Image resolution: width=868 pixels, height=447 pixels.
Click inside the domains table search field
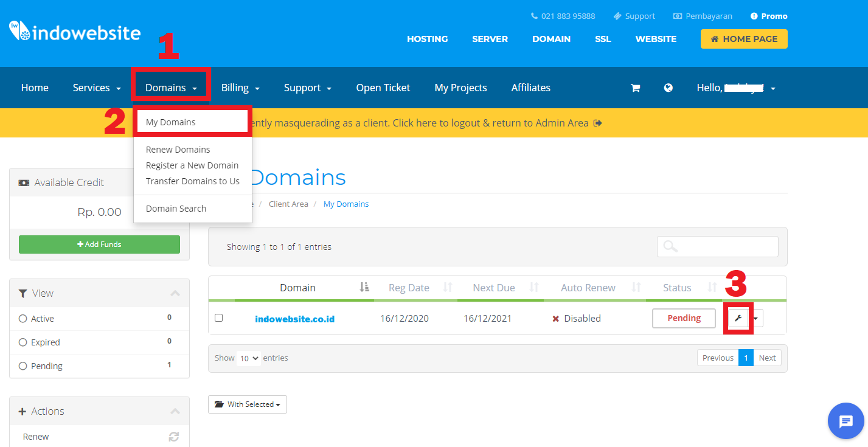[x=718, y=246]
